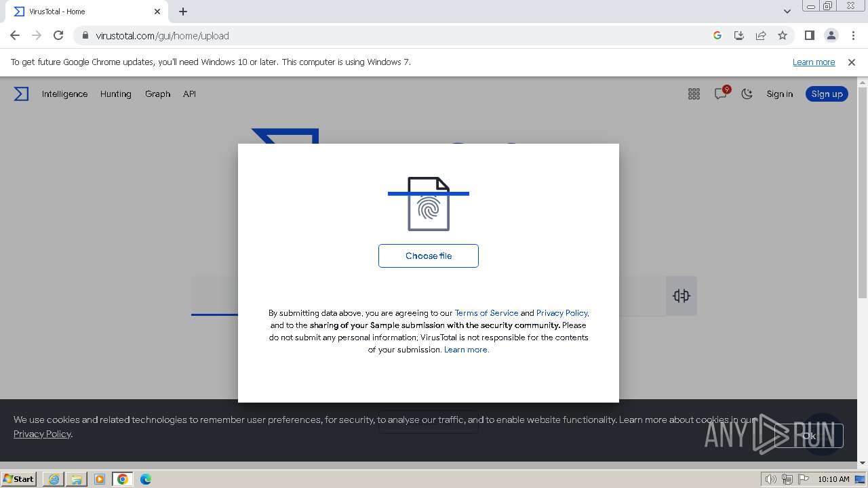The height and width of the screenshot is (488, 868).
Task: Open the Hunting menu
Action: [x=116, y=94]
